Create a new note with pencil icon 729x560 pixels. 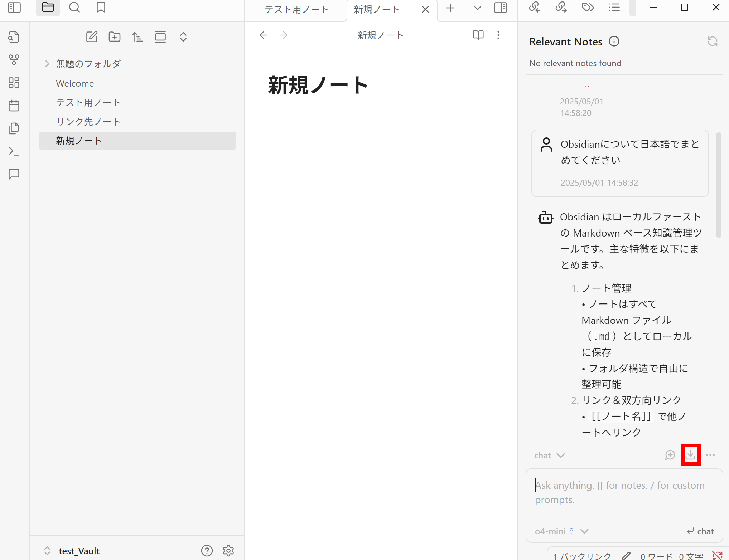[92, 37]
